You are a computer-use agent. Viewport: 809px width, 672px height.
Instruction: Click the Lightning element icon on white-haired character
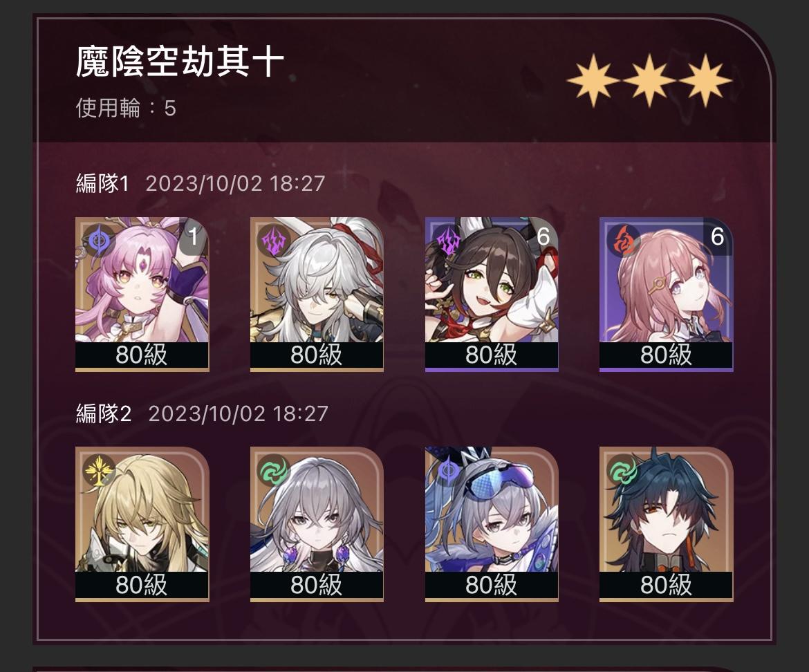[273, 241]
